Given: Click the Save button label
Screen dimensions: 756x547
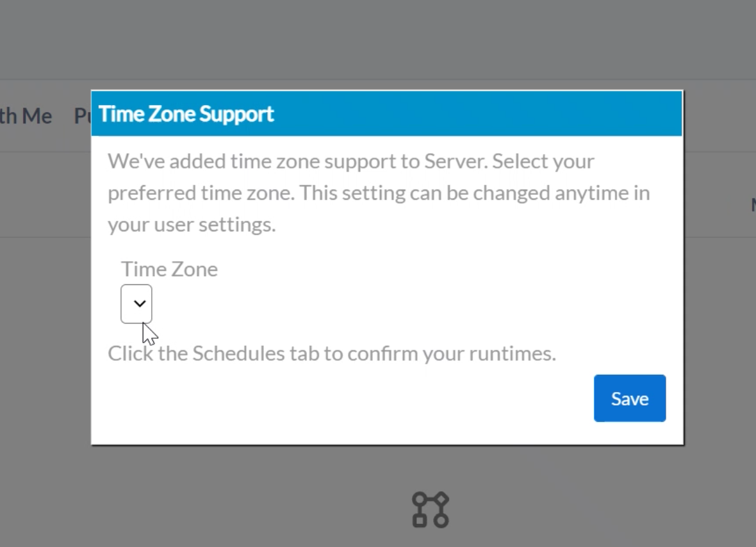Looking at the screenshot, I should point(629,398).
